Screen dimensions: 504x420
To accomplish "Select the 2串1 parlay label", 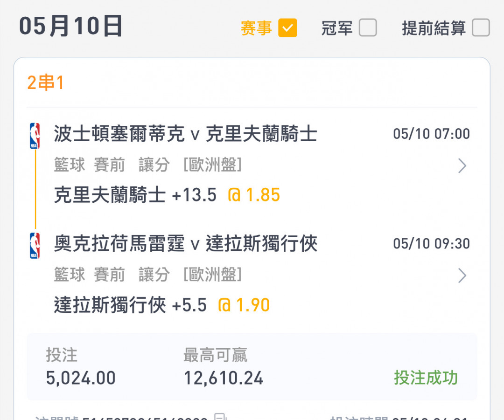I will click(45, 83).
